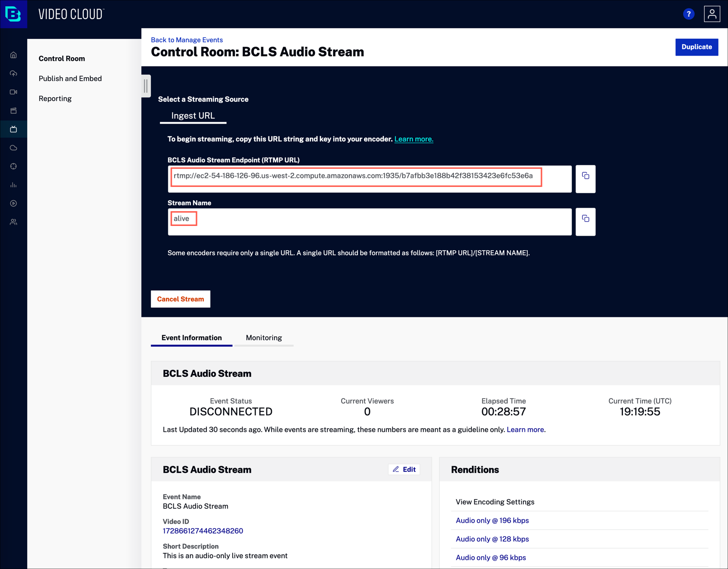Click the Elapsed Time 00:28:57 value
Viewport: 728px width, 569px height.
coord(503,412)
